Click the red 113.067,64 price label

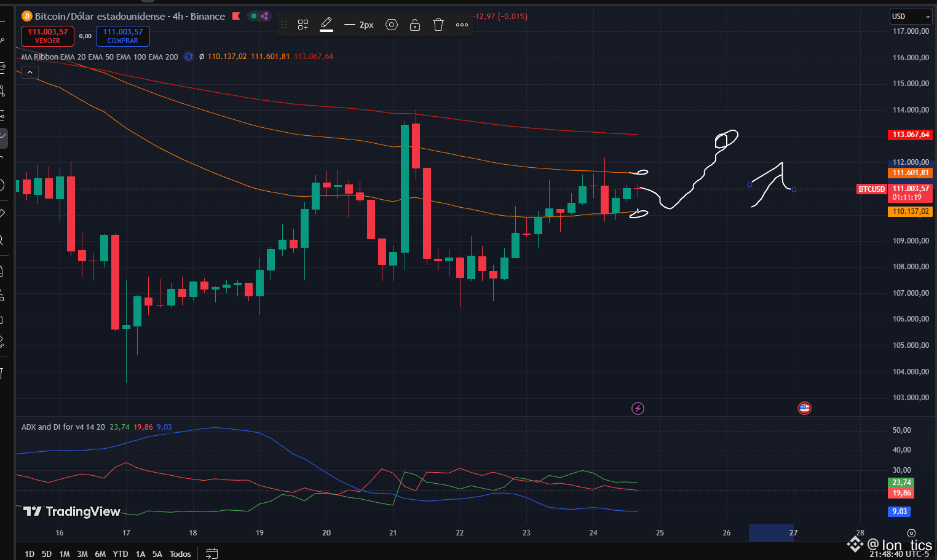(x=911, y=135)
